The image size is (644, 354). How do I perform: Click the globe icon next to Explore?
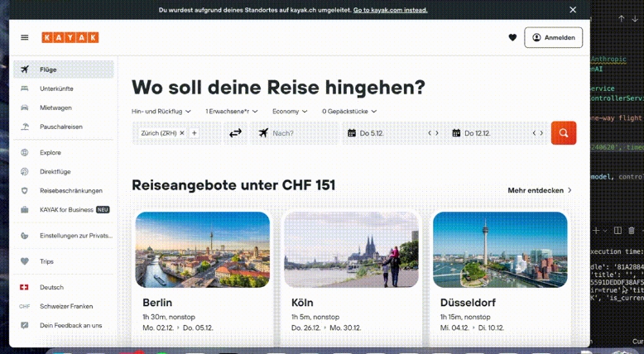click(x=25, y=152)
